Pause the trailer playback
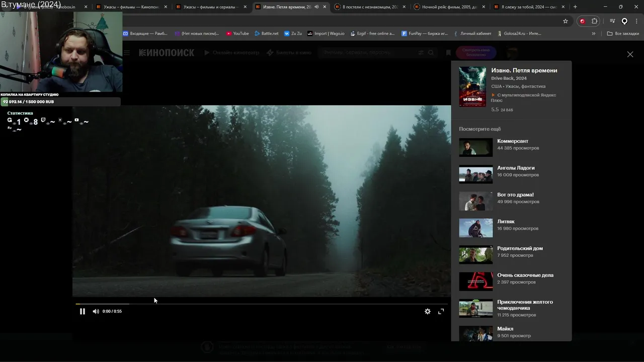The image size is (644, 362). [83, 311]
